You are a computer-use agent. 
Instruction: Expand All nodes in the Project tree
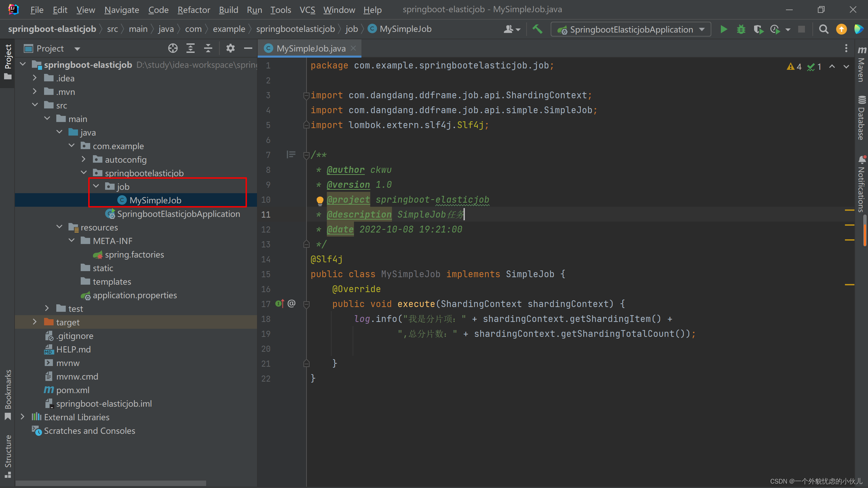point(190,48)
